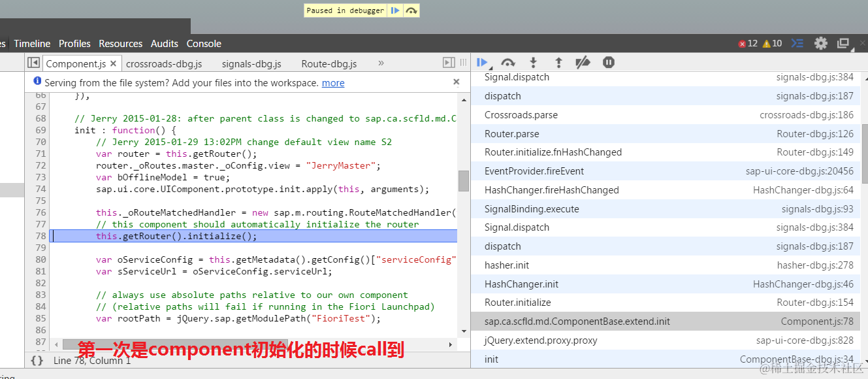Screen dimensions: 868x379
Task: Step into next function call
Action: click(534, 63)
